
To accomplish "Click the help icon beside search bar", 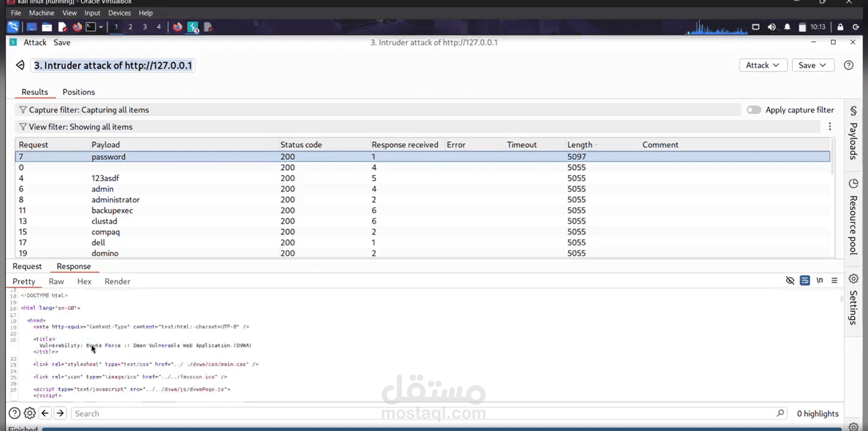I will coord(14,413).
